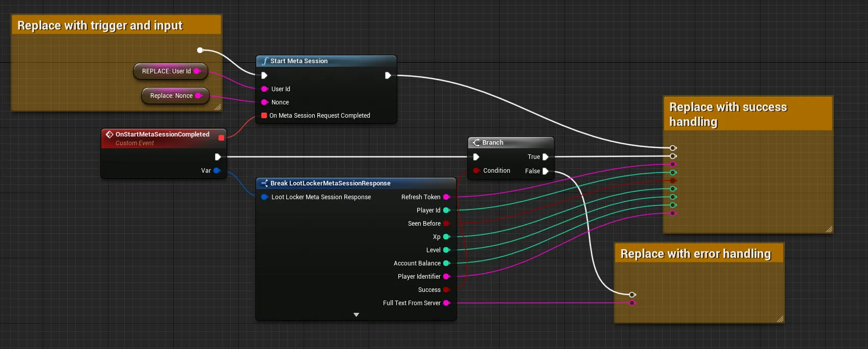Select the Start Meta Session node title
The image size is (868, 349).
tap(299, 61)
